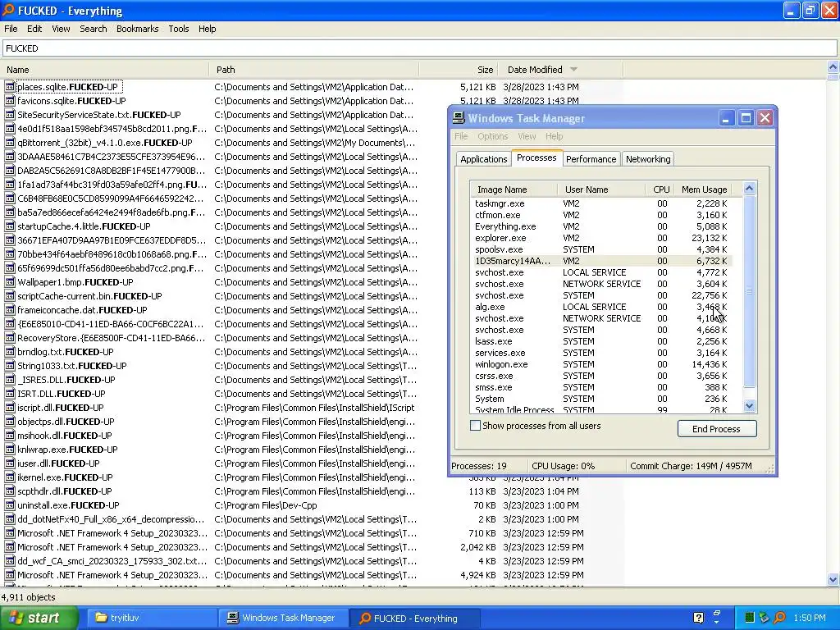Click icon beside iuser.dll.FUCKED-UP
840x630 pixels.
coord(10,463)
